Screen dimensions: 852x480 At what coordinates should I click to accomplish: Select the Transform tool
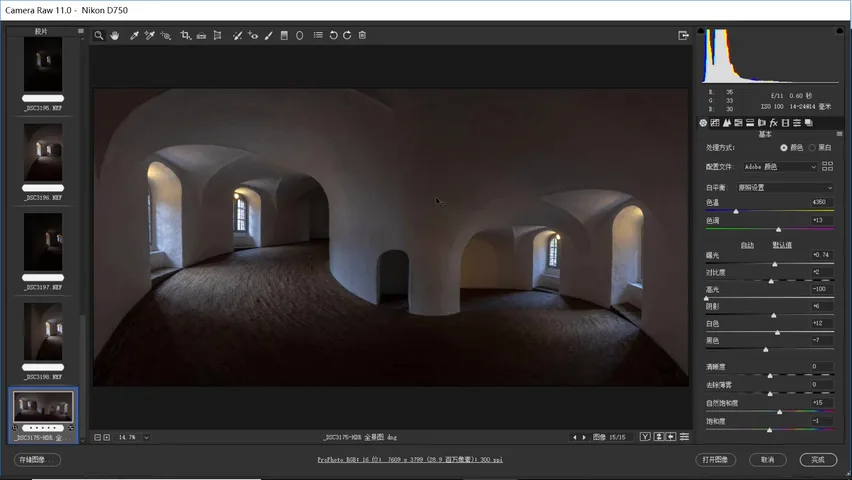217,35
